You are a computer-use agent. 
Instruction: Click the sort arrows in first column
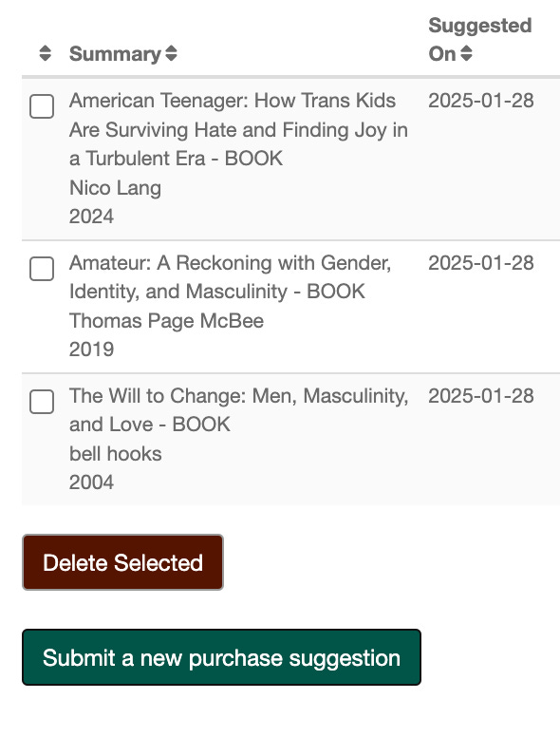(46, 53)
